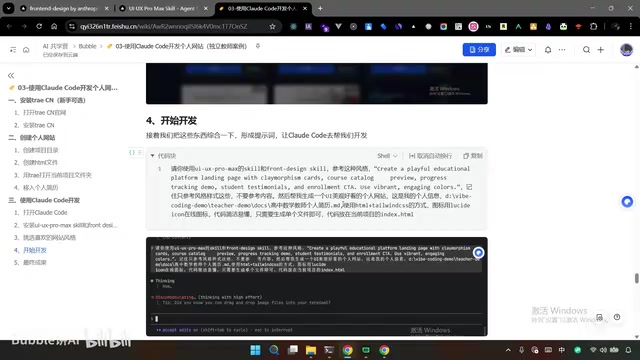Viewport: 640px width, 360px height.
Task: Click the blue floating assistant icon at right edge
Action: click(627, 202)
